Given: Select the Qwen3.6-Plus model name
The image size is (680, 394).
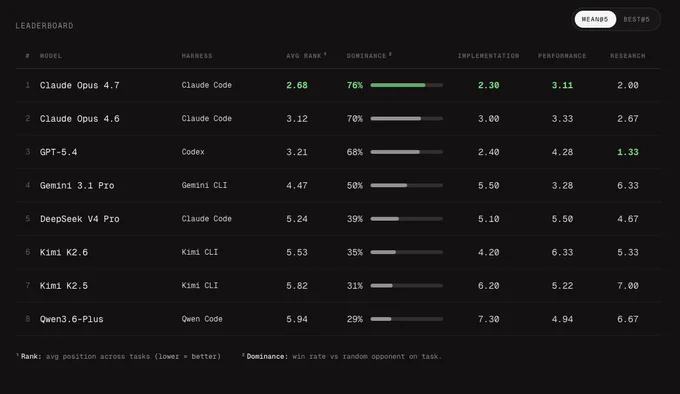Looking at the screenshot, I should coord(72,319).
